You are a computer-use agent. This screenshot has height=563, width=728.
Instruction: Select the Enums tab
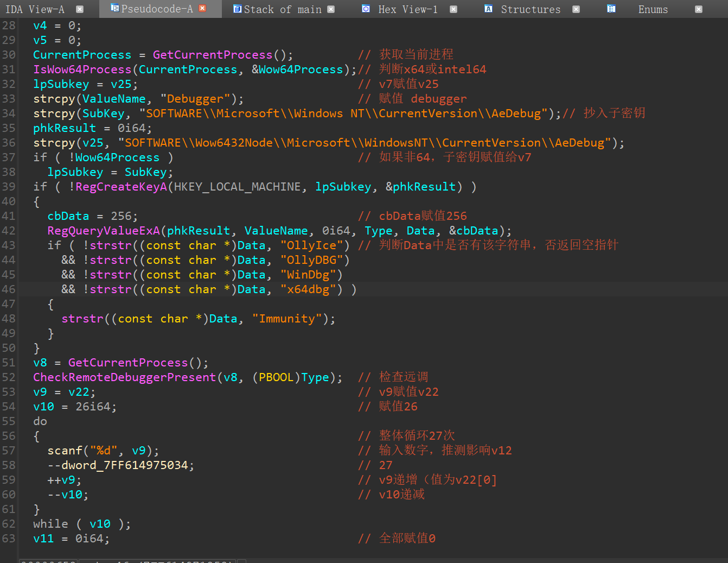653,9
